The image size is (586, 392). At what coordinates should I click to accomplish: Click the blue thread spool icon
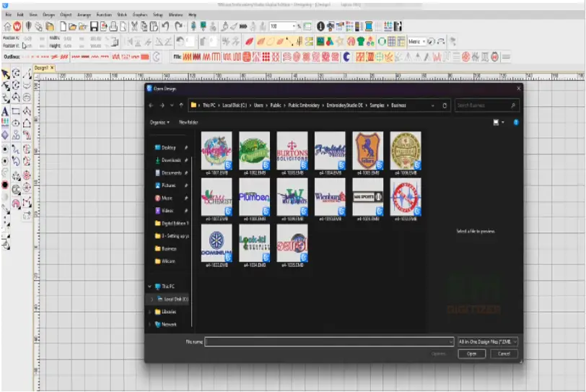pos(369,27)
